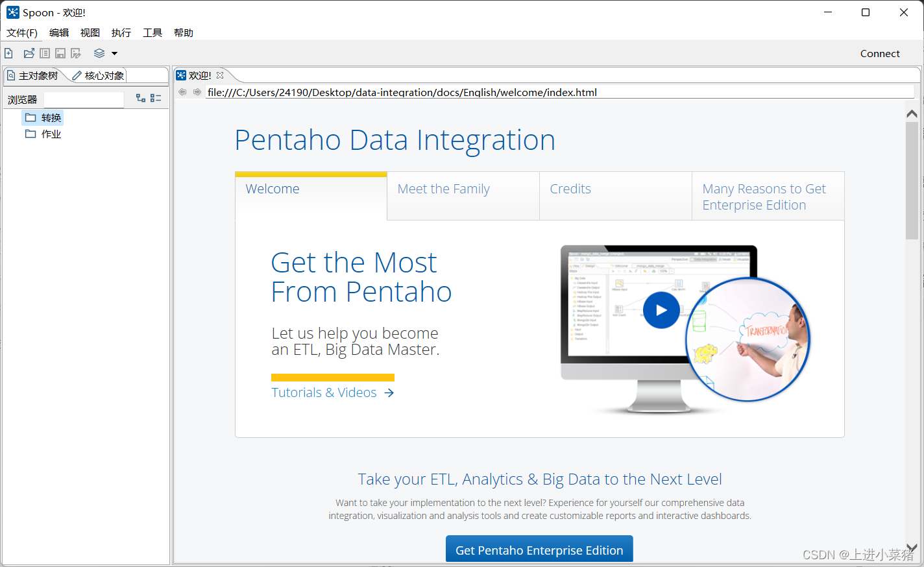Image resolution: width=924 pixels, height=567 pixels.
Task: Click the Explore repository toolbar icon
Action: coord(45,53)
